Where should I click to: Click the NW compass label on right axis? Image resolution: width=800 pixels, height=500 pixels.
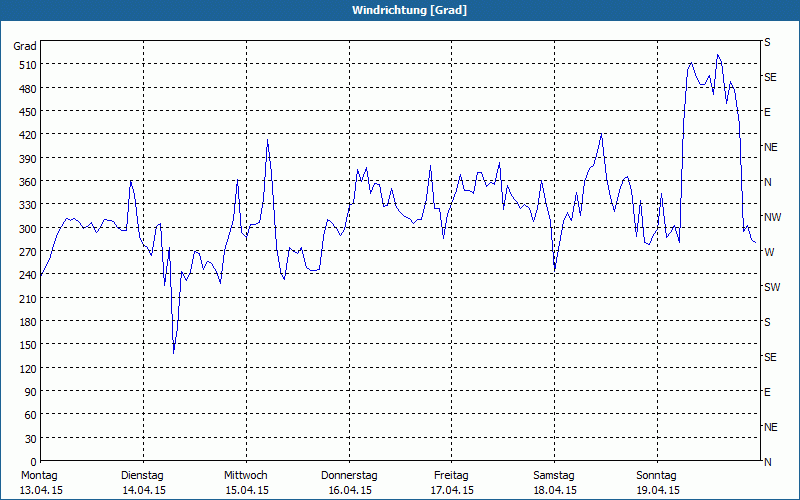(772, 217)
